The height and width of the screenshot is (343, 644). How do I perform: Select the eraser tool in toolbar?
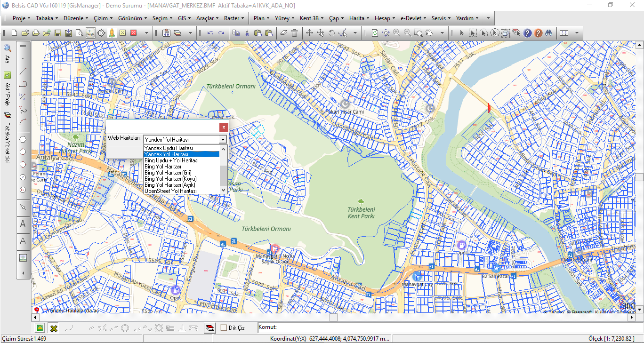point(283,33)
